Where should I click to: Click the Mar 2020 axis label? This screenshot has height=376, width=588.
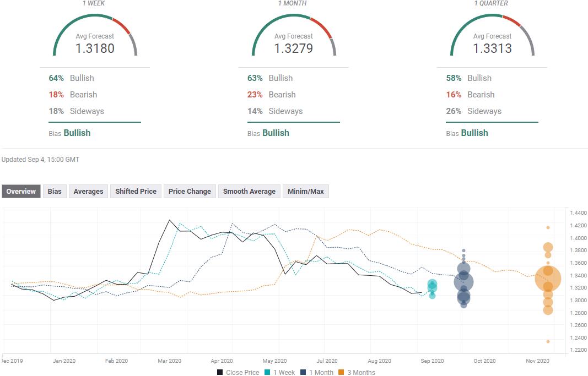coord(170,361)
